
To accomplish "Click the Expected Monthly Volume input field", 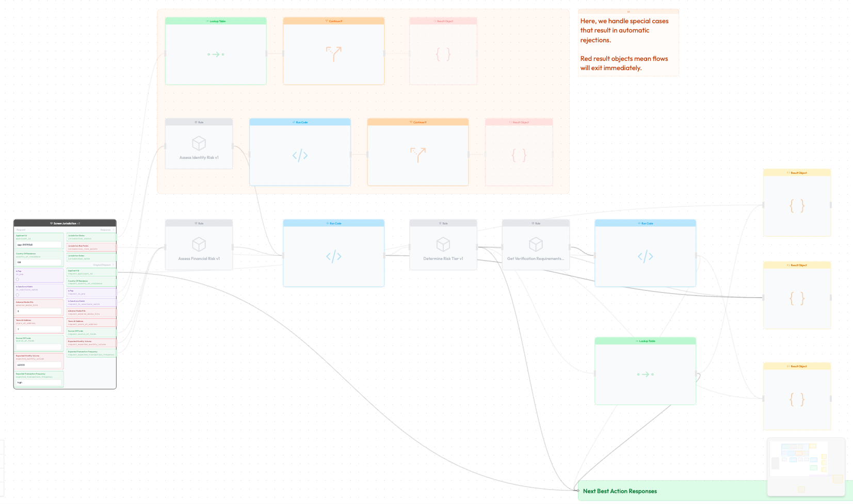I will tap(39, 365).
